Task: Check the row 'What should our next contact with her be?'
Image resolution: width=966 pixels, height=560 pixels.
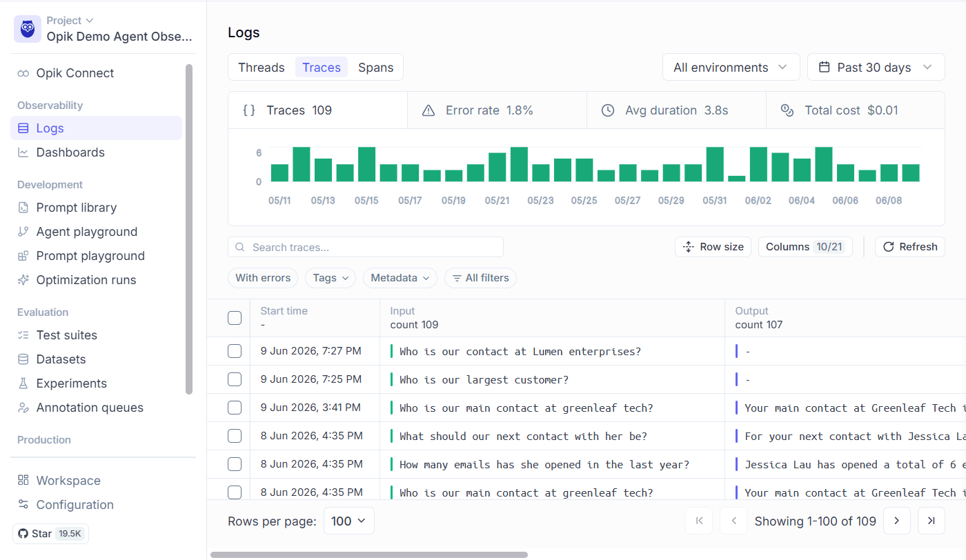Action: (235, 437)
